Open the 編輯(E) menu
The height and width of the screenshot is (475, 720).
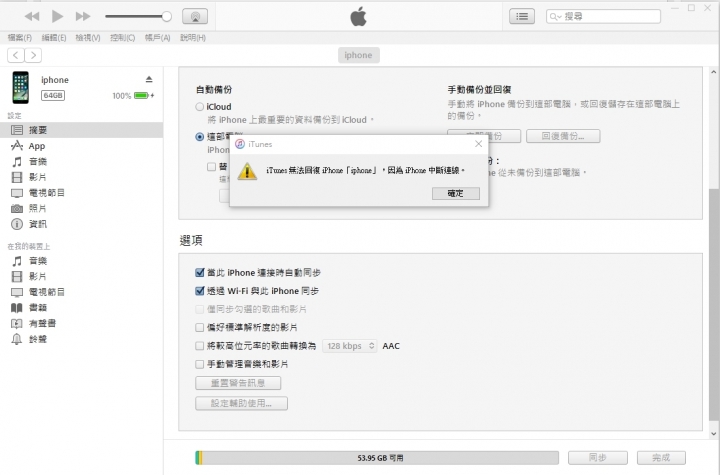tap(54, 38)
